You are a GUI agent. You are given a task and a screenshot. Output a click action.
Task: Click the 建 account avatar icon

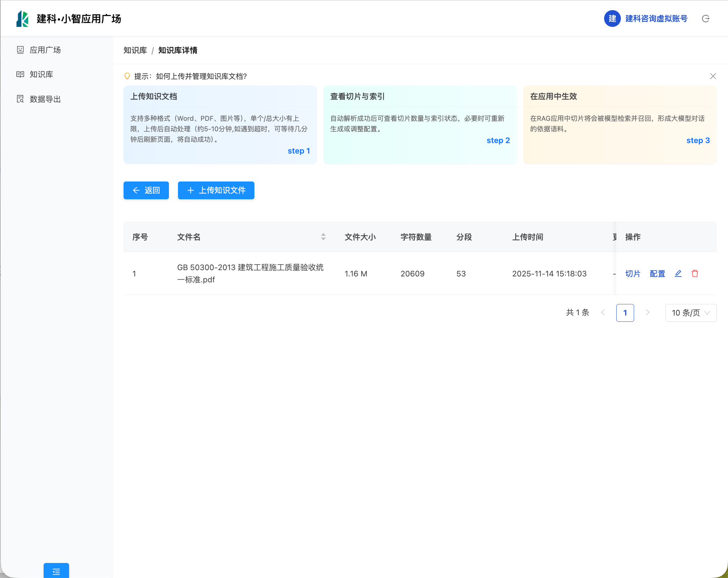click(612, 18)
